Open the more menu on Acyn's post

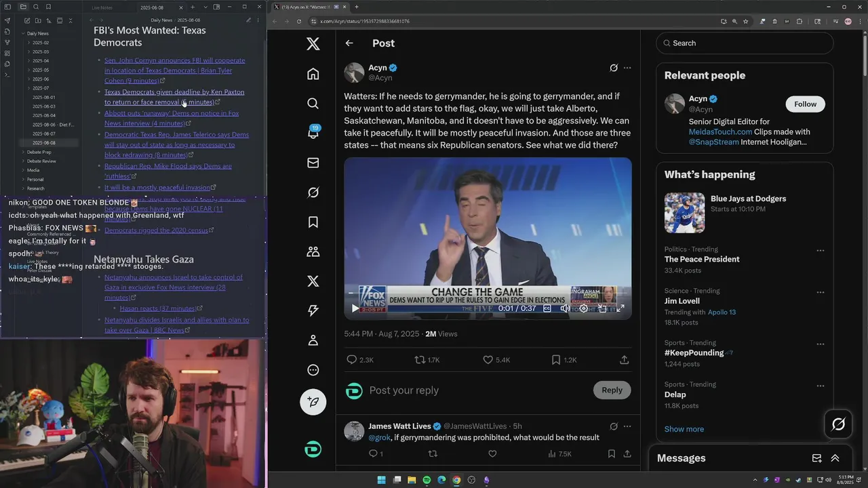coord(627,68)
